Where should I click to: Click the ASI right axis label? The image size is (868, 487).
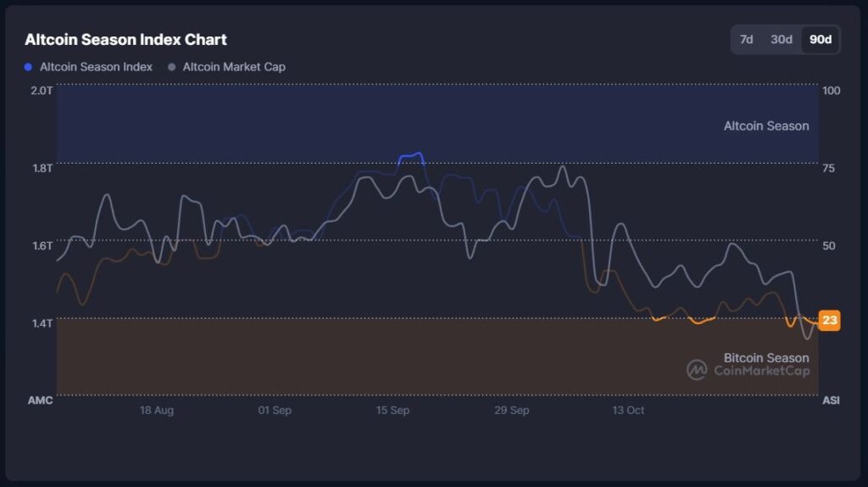click(831, 400)
